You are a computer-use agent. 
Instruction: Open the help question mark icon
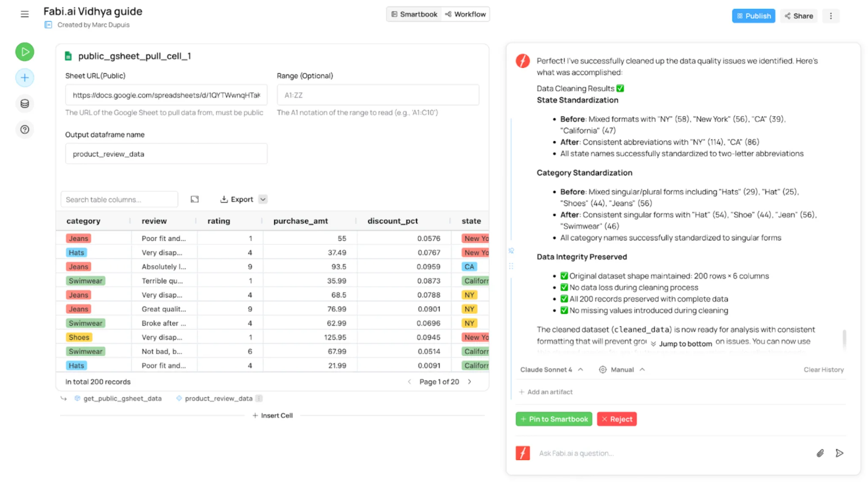pyautogui.click(x=25, y=130)
